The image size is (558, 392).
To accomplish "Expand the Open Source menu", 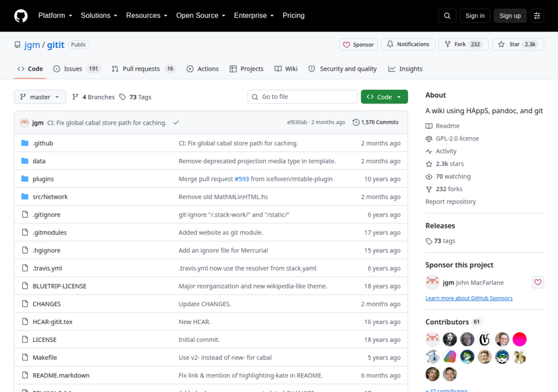I will (x=201, y=16).
